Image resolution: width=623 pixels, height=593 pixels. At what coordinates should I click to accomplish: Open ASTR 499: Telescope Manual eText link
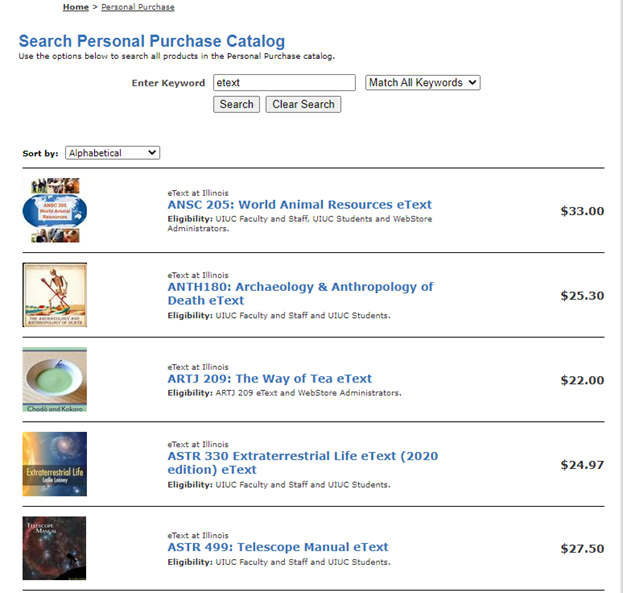pos(278,547)
